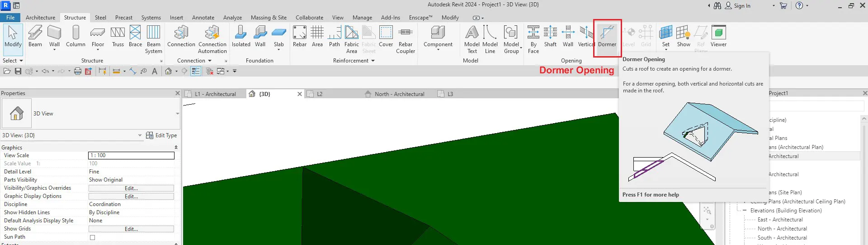
Task: Open the Help dropdown arrow
Action: tap(807, 6)
